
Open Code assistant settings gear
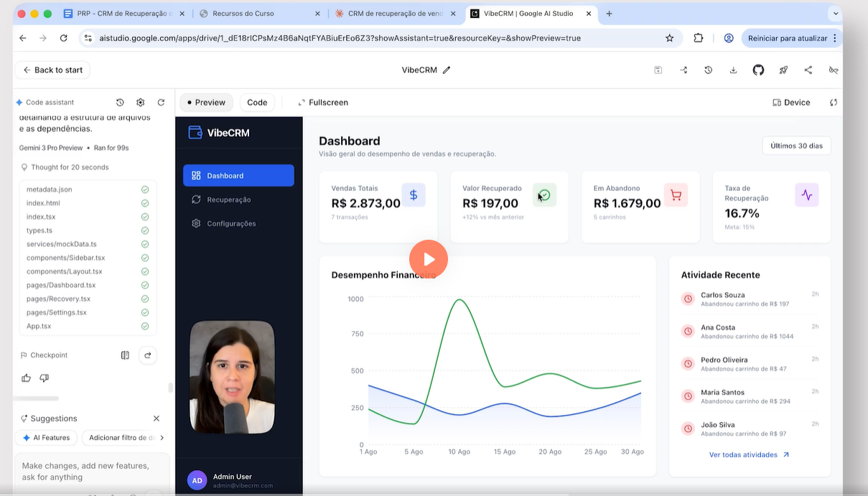[x=140, y=103]
